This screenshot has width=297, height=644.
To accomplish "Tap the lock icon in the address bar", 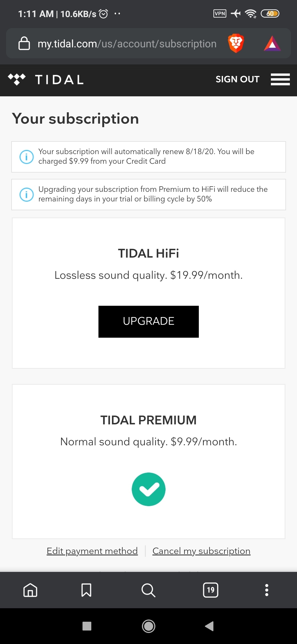I will pos(24,43).
